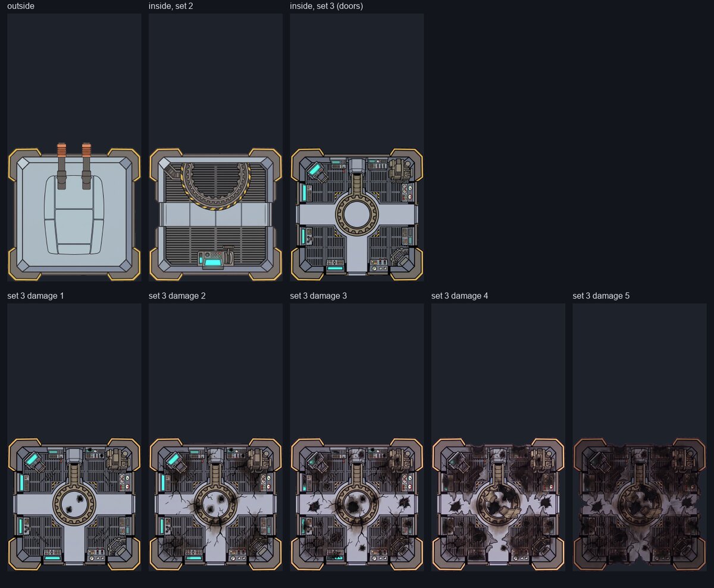Click the 'set 3 damage 4' label

pos(460,295)
